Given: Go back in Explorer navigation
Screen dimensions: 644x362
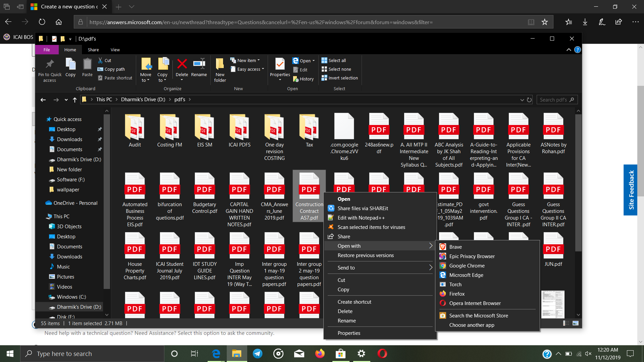Looking at the screenshot, I should click(43, 100).
